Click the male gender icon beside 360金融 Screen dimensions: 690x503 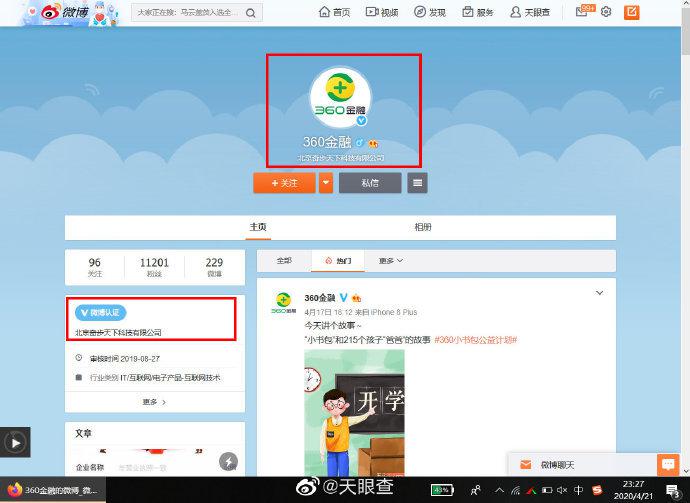click(360, 143)
